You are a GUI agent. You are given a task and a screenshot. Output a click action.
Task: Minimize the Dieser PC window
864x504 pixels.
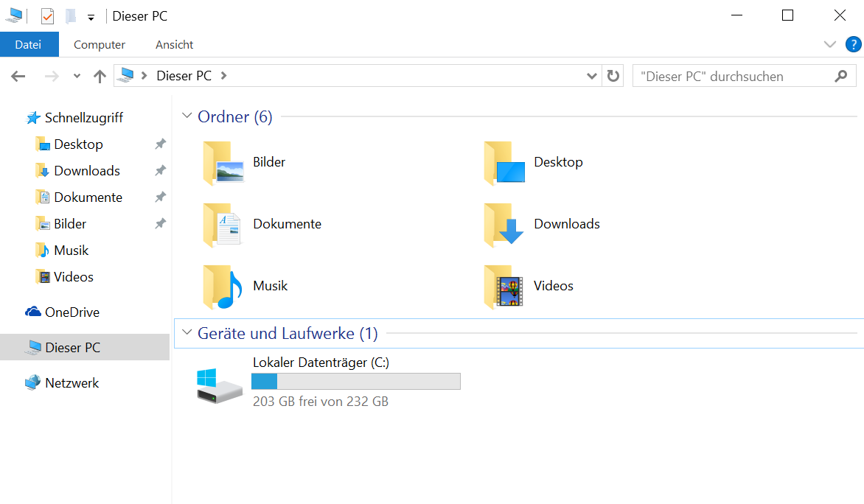[736, 15]
